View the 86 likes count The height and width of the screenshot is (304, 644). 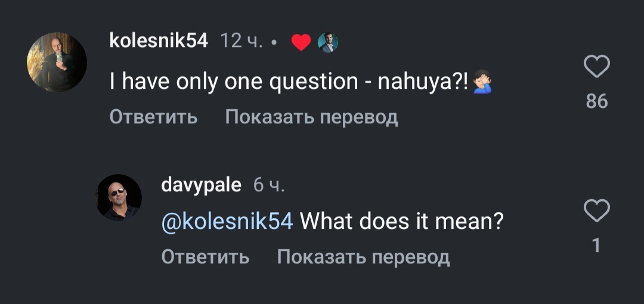pos(596,101)
